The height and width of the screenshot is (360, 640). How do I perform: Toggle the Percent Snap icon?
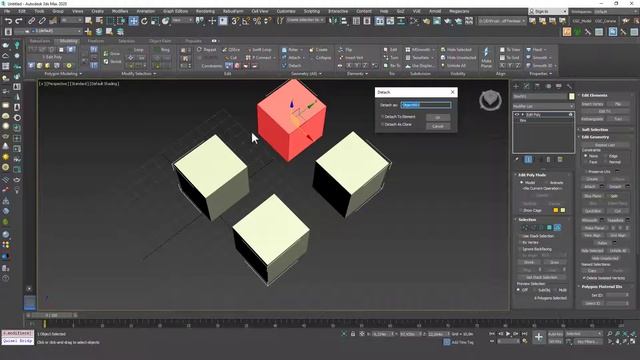(x=257, y=21)
